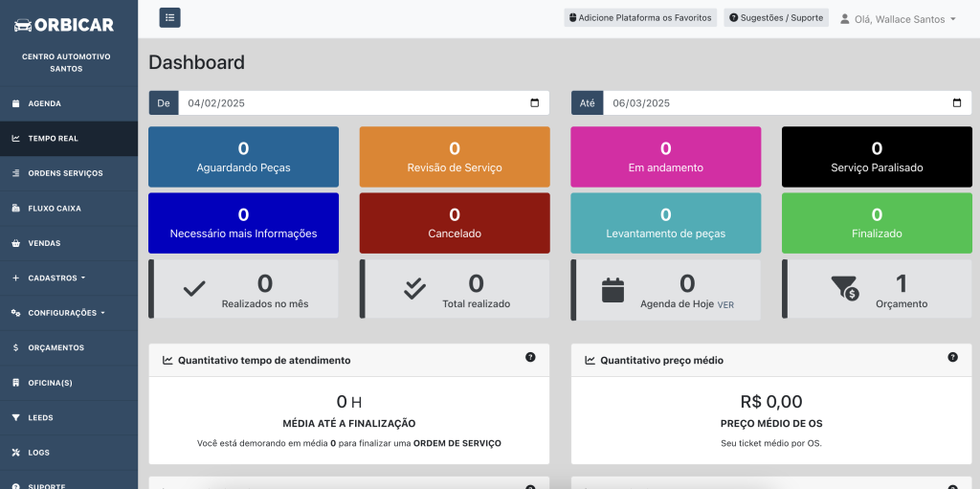Click the double-check icon in Total realizado

(414, 289)
